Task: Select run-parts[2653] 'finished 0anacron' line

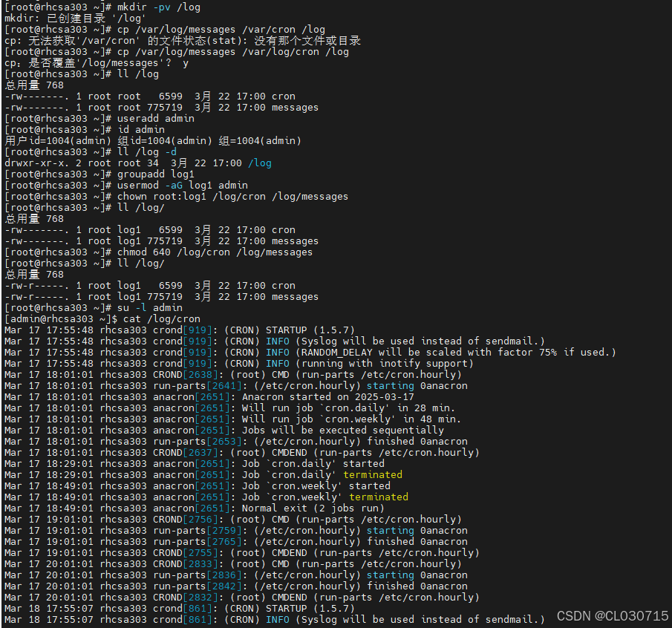Action: click(236, 442)
